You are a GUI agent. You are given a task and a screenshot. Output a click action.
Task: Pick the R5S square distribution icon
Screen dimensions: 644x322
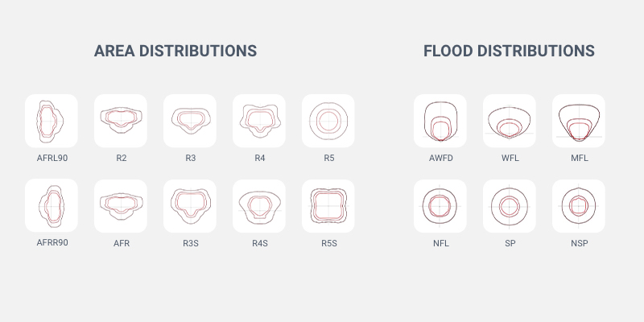(x=328, y=205)
